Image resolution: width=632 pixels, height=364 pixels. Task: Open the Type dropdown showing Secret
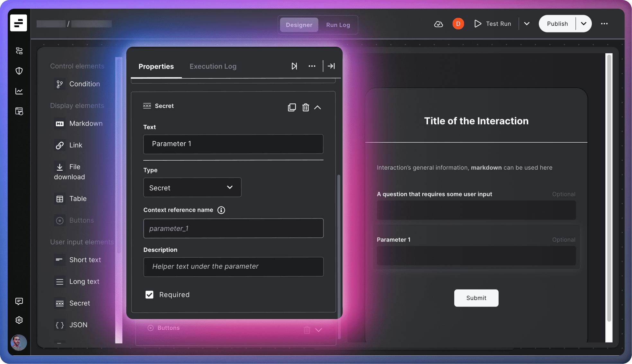pyautogui.click(x=192, y=188)
